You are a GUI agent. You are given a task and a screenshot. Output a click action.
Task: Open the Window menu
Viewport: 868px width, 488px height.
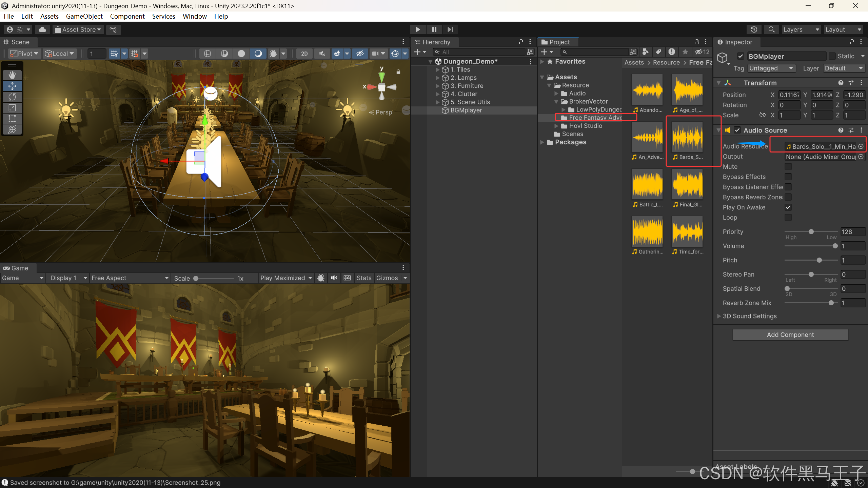coord(195,16)
